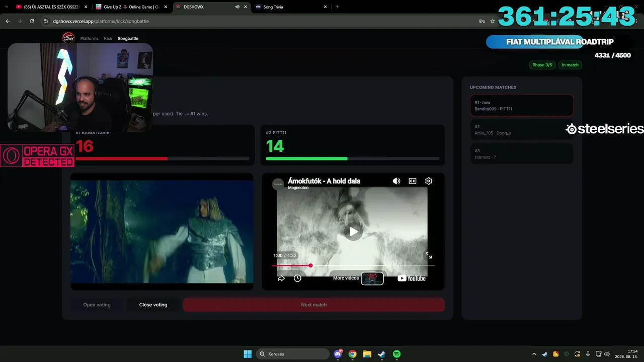644x362 pixels.
Task: Enter fullscreen on the YouTube player
Action: pyautogui.click(x=428, y=255)
